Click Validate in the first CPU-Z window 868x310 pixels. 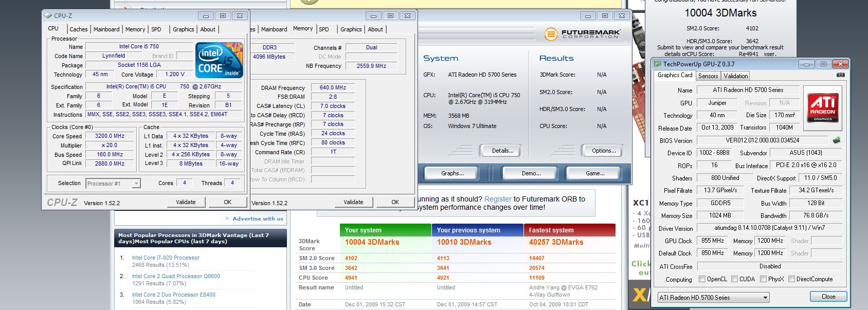[x=186, y=202]
